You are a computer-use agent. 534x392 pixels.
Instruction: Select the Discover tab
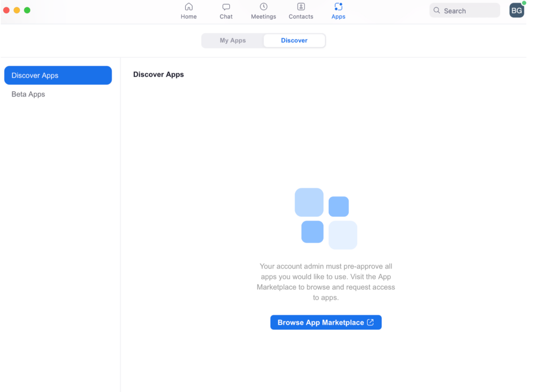tap(294, 40)
